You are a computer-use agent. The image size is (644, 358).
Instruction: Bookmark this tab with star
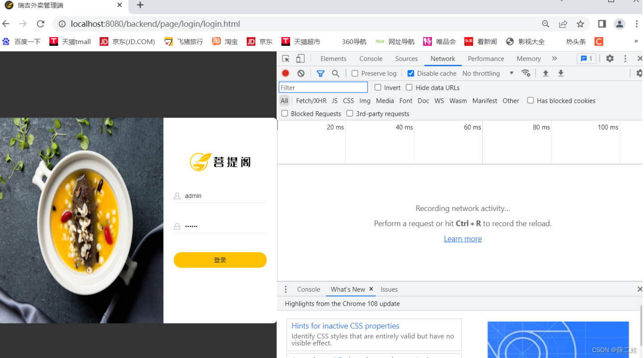[580, 24]
